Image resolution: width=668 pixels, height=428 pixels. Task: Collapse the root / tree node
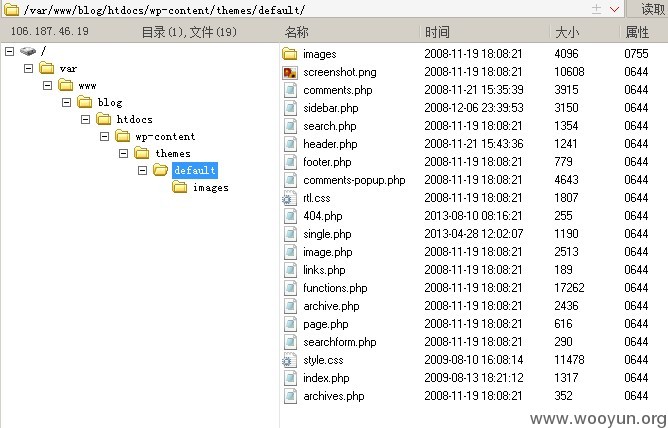pyautogui.click(x=9, y=52)
